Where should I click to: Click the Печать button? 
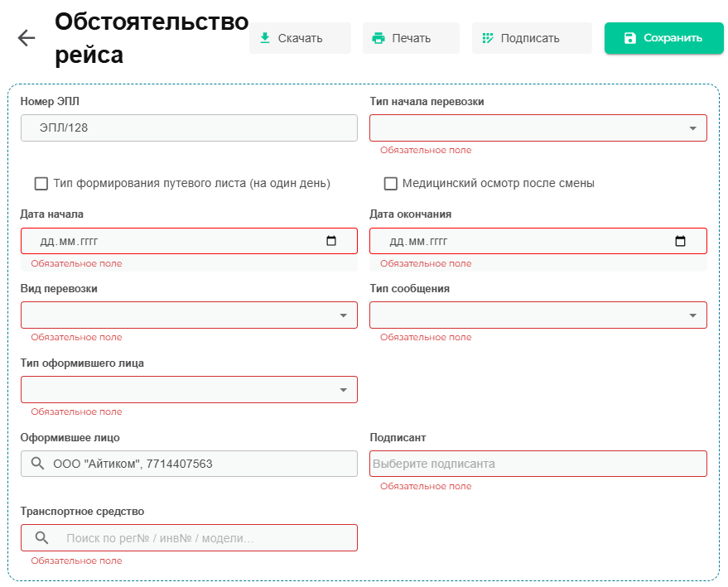point(411,38)
